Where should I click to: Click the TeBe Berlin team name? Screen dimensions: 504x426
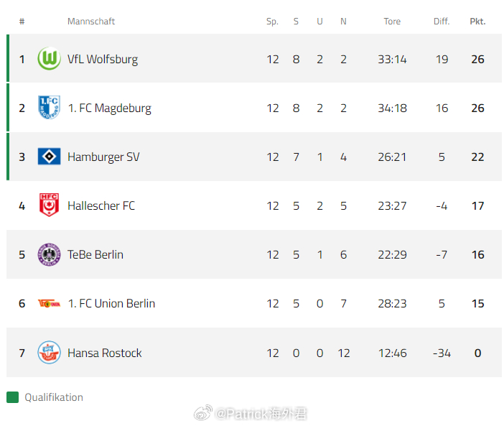click(95, 254)
